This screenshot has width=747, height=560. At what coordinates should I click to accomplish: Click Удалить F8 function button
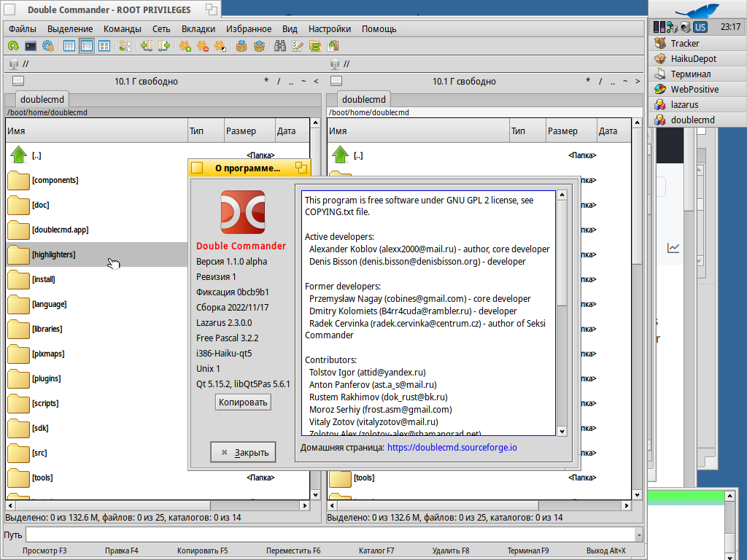451,551
